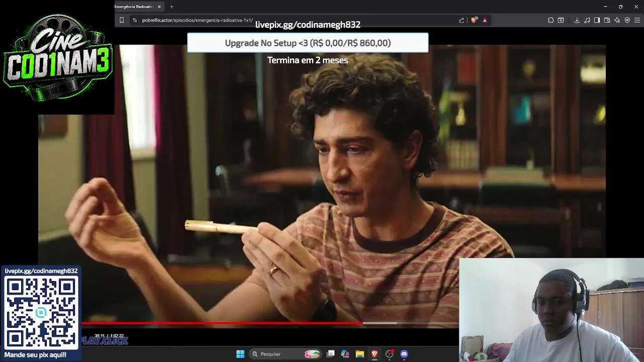Click the livepix QR code image
This screenshot has height=362, width=644.
pos(41,312)
